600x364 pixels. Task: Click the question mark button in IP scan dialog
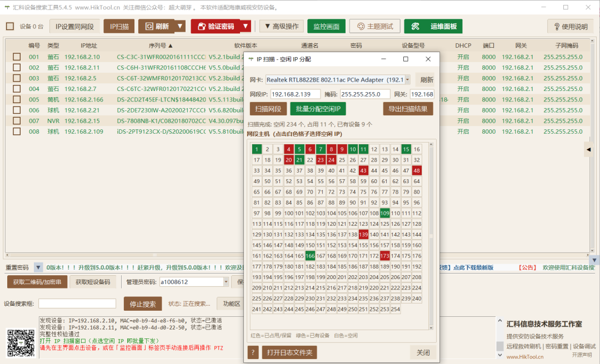(x=253, y=352)
